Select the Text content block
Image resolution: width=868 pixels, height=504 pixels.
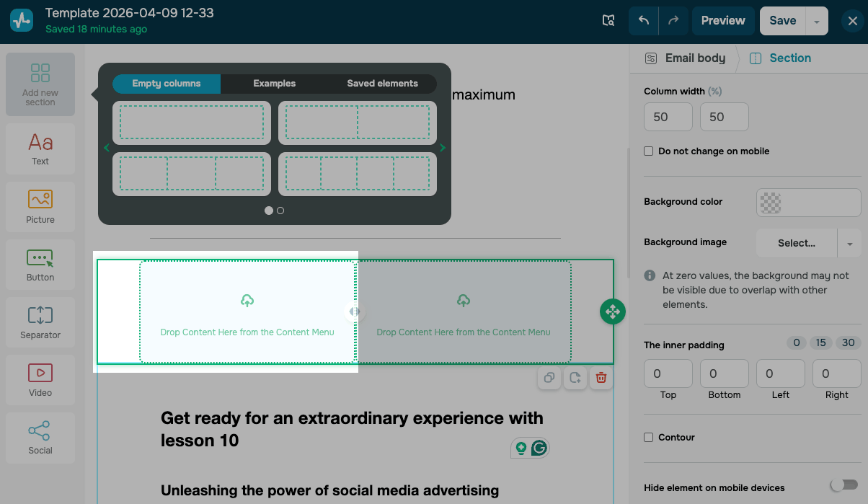40,148
